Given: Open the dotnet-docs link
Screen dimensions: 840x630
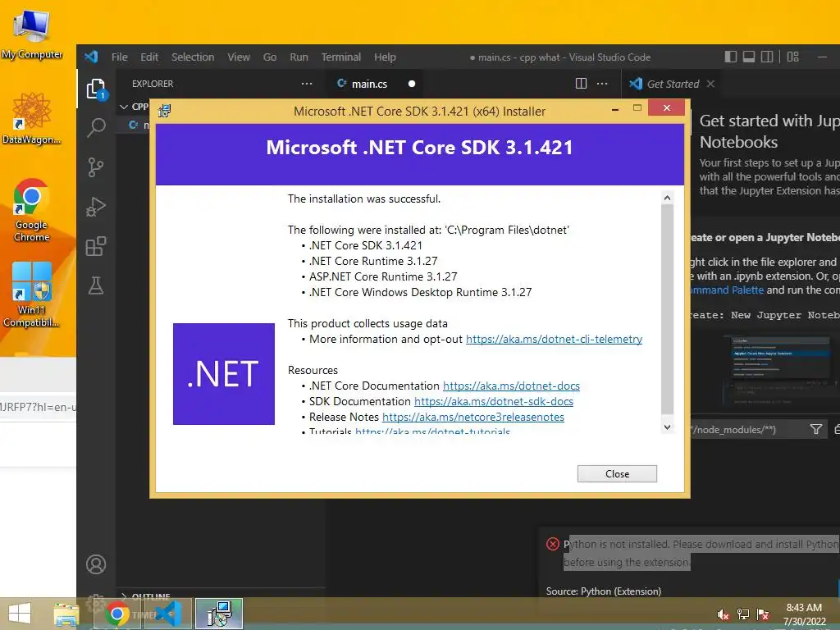Looking at the screenshot, I should coord(511,386).
